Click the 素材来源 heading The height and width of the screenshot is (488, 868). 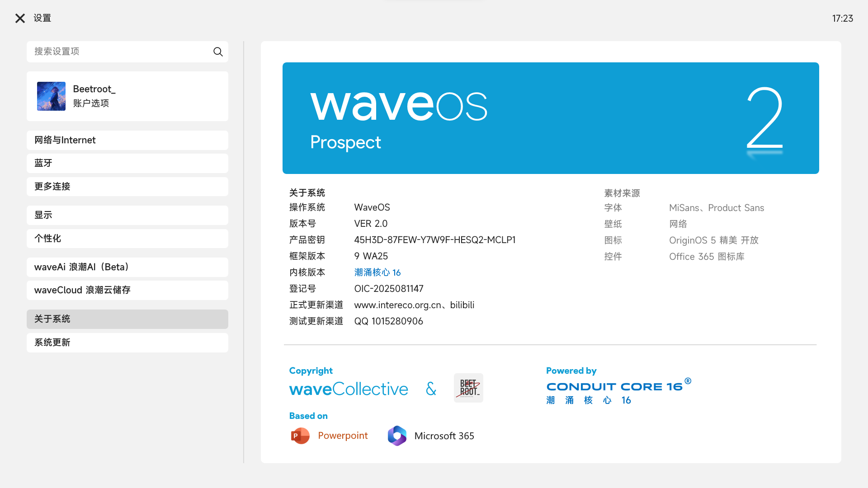pyautogui.click(x=622, y=193)
